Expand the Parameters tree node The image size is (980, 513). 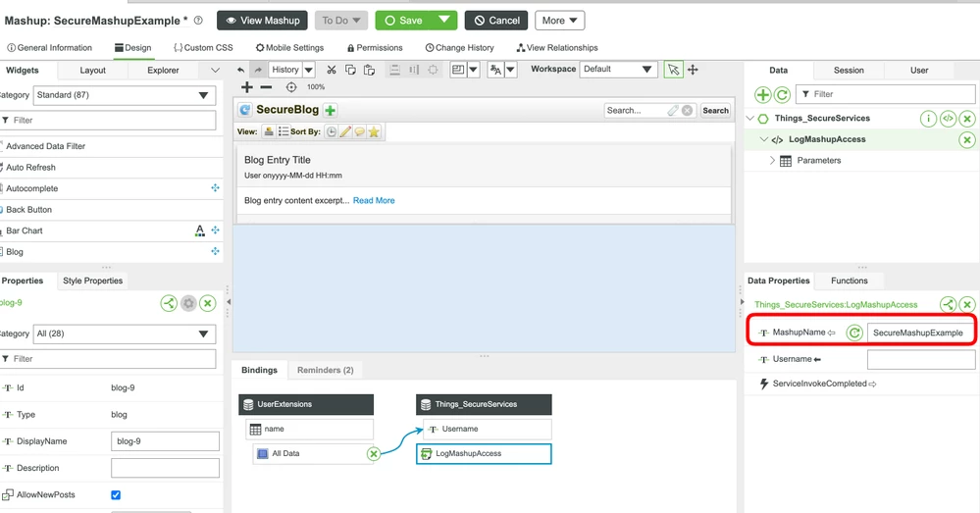tap(772, 161)
